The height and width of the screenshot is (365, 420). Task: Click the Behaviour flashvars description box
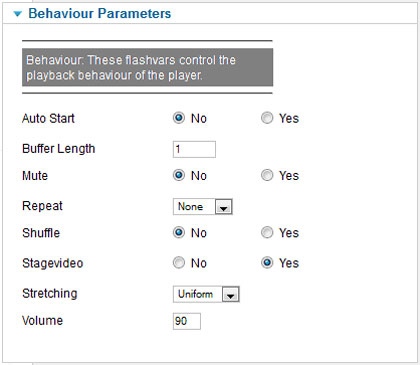click(x=147, y=67)
